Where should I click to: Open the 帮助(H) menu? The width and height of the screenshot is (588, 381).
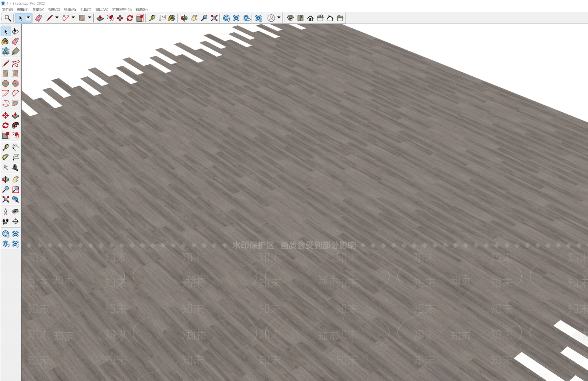(141, 10)
